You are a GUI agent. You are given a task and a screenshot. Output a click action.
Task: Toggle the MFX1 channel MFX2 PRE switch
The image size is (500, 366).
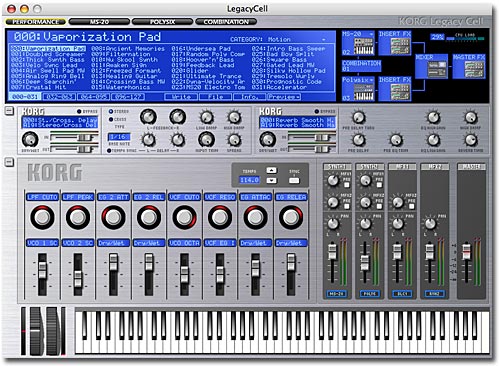[x=412, y=206]
